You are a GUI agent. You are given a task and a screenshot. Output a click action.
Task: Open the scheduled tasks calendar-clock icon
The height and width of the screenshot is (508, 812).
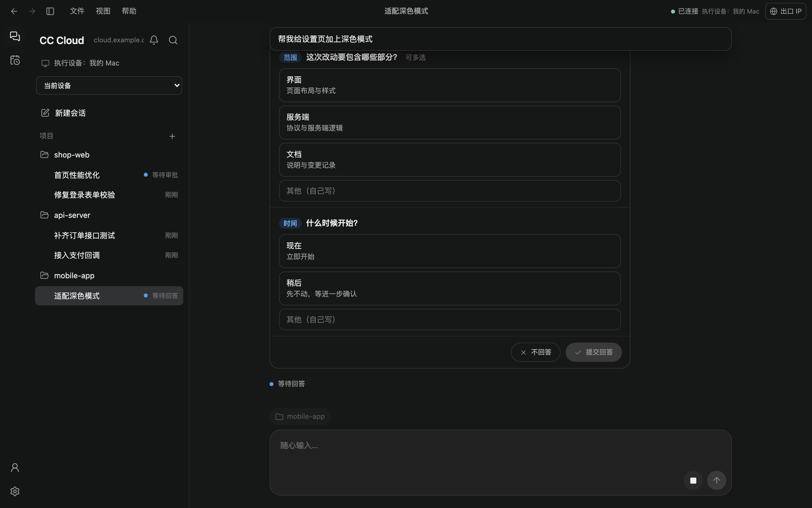[15, 60]
